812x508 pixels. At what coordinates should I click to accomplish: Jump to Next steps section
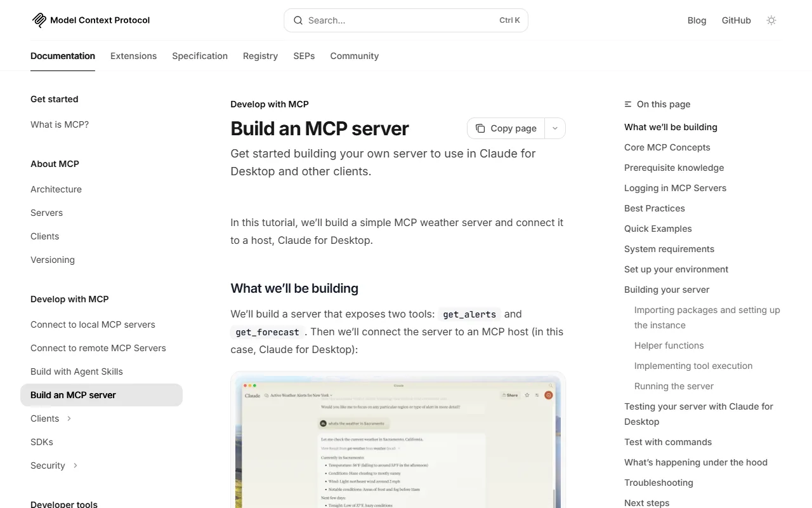pos(646,503)
